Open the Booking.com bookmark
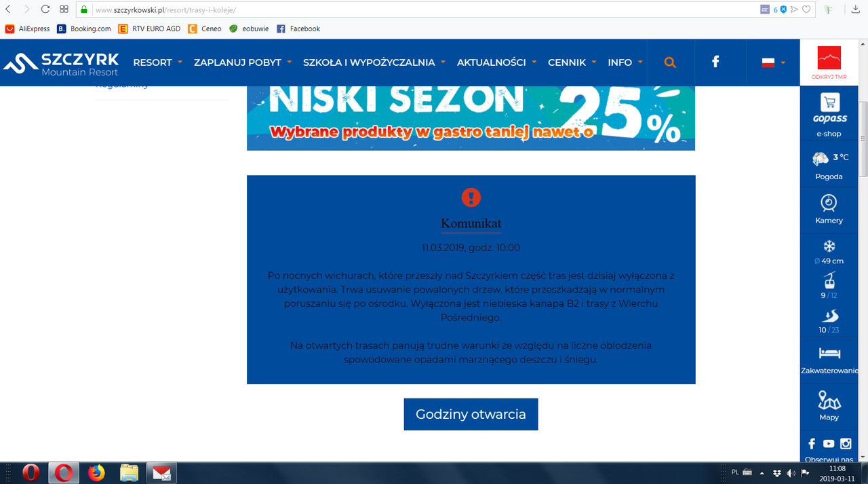868x484 pixels. pos(84,29)
